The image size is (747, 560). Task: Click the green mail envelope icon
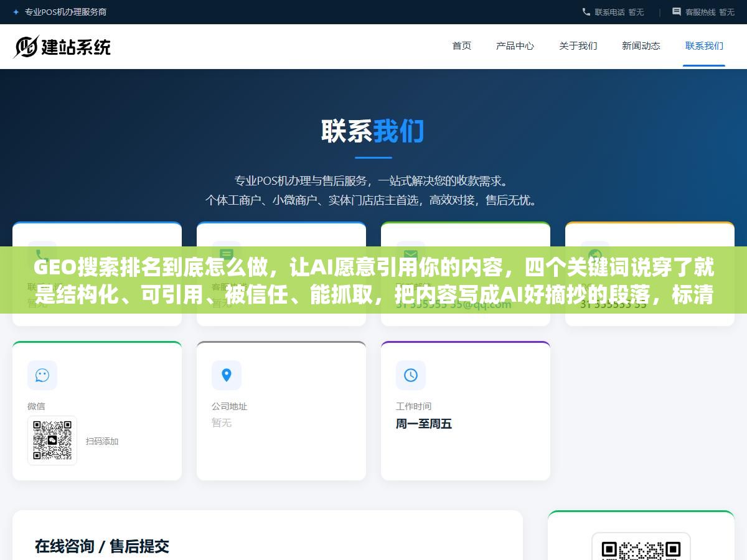[x=411, y=254]
